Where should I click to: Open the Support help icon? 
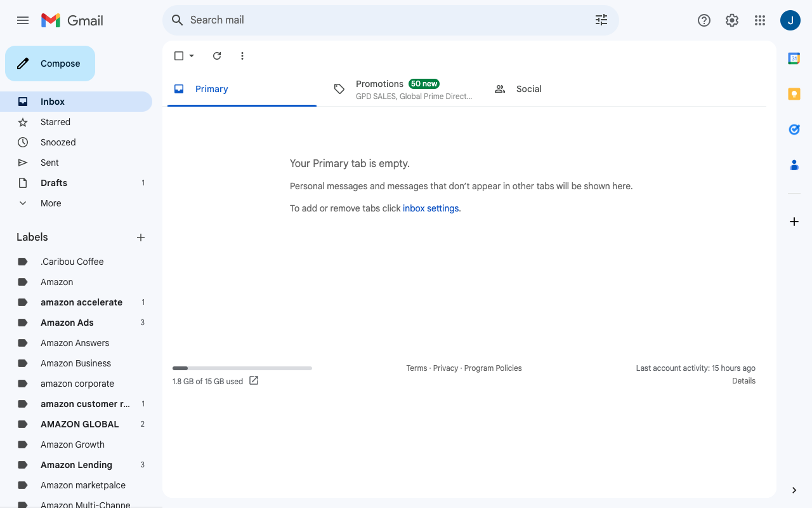pos(704,20)
